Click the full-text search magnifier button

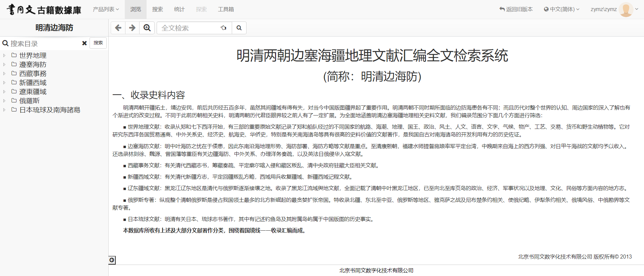[239, 28]
